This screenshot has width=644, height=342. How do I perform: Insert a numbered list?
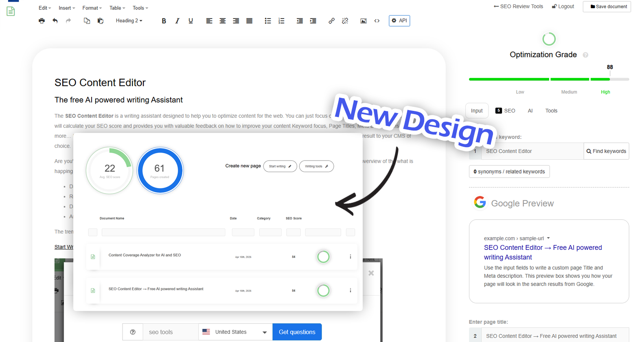281,21
